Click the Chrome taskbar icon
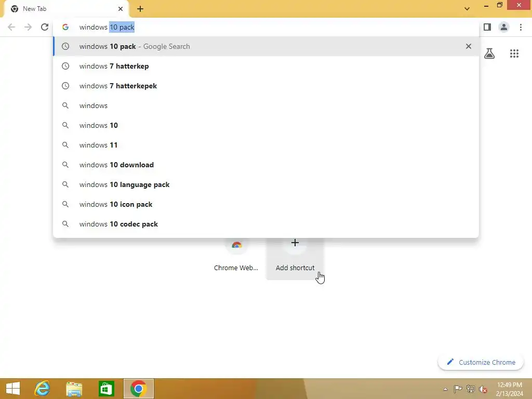The height and width of the screenshot is (399, 532). point(138,389)
